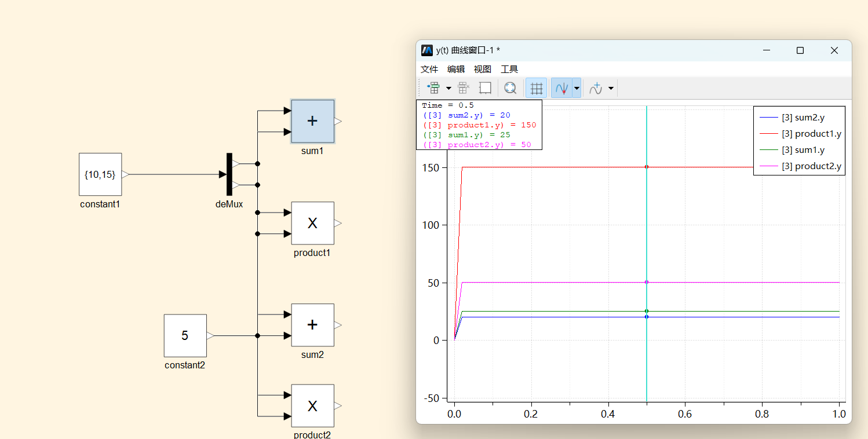Click the sum2.y legend entry
This screenshot has height=439, width=868.
(x=799, y=118)
